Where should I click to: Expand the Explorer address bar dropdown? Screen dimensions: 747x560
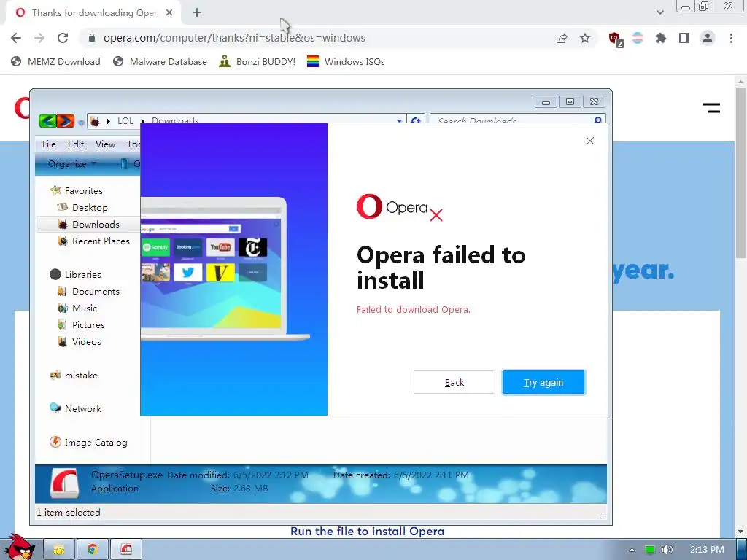pos(399,120)
